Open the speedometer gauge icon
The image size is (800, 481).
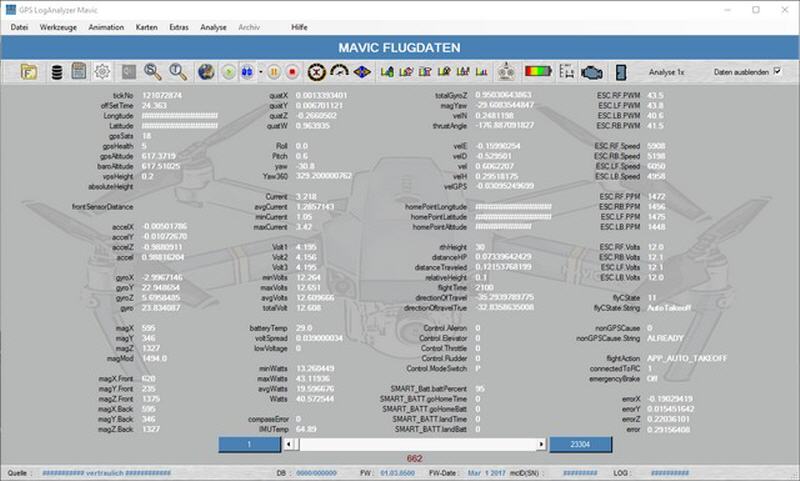339,72
